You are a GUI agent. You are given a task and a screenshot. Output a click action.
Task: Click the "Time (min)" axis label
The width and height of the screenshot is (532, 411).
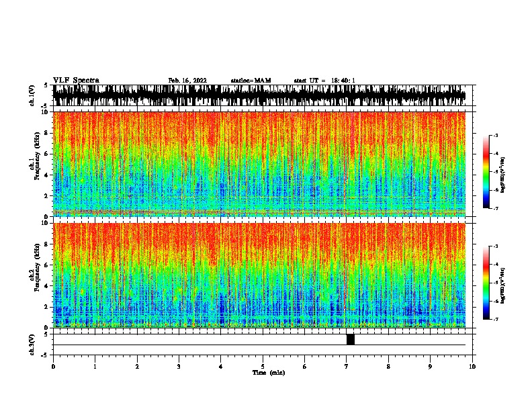[x=269, y=373]
